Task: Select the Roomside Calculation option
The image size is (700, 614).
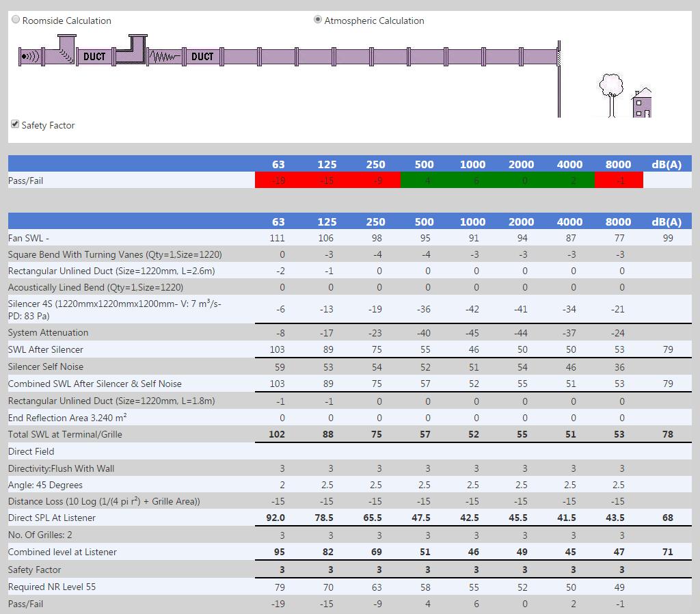Action: pos(16,20)
